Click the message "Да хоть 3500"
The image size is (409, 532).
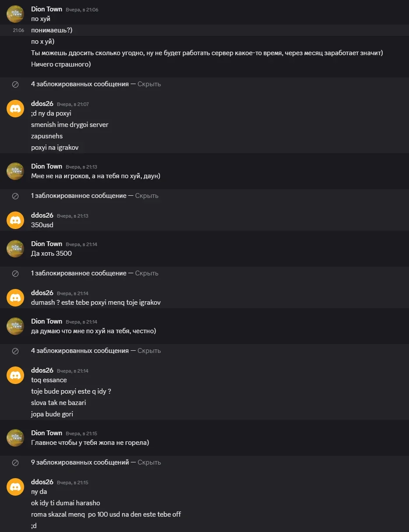[51, 254]
